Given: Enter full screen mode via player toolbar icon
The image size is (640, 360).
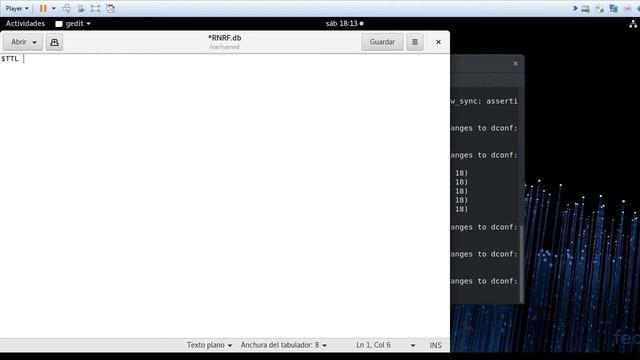Looking at the screenshot, I should pos(96,8).
